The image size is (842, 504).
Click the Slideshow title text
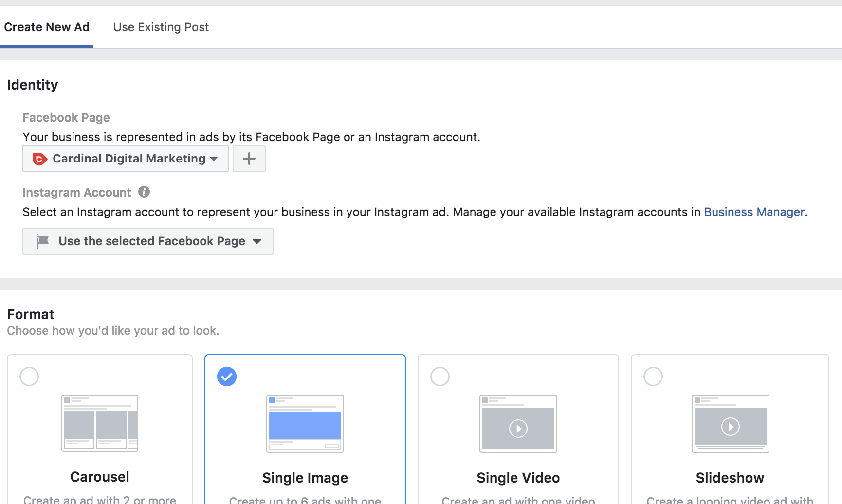point(730,478)
